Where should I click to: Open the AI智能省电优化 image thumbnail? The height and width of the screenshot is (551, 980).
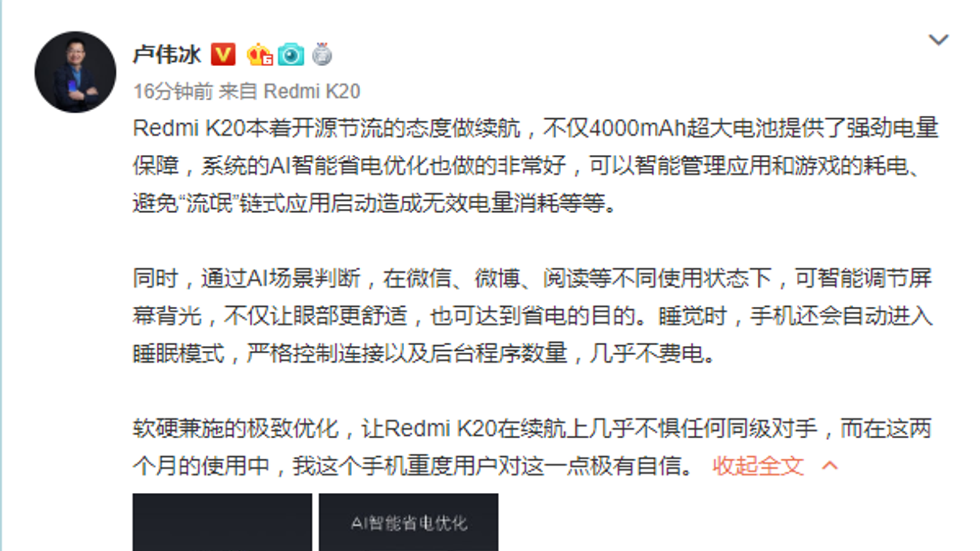coord(409,522)
